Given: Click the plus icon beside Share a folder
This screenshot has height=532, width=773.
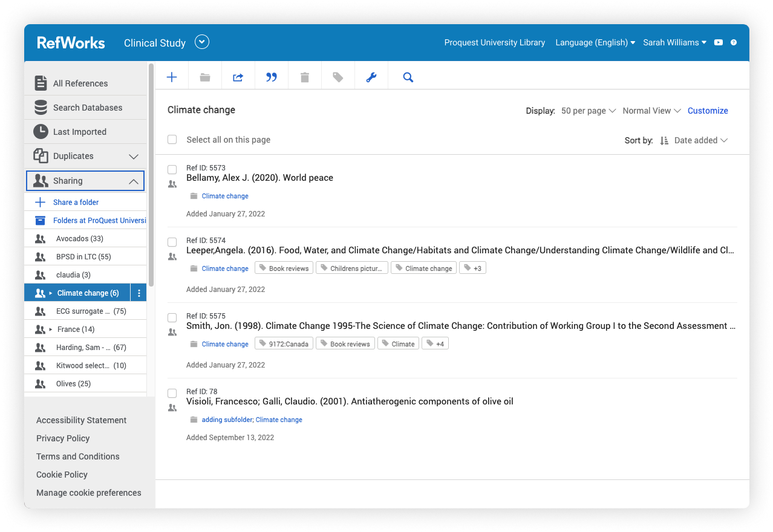Looking at the screenshot, I should point(41,202).
